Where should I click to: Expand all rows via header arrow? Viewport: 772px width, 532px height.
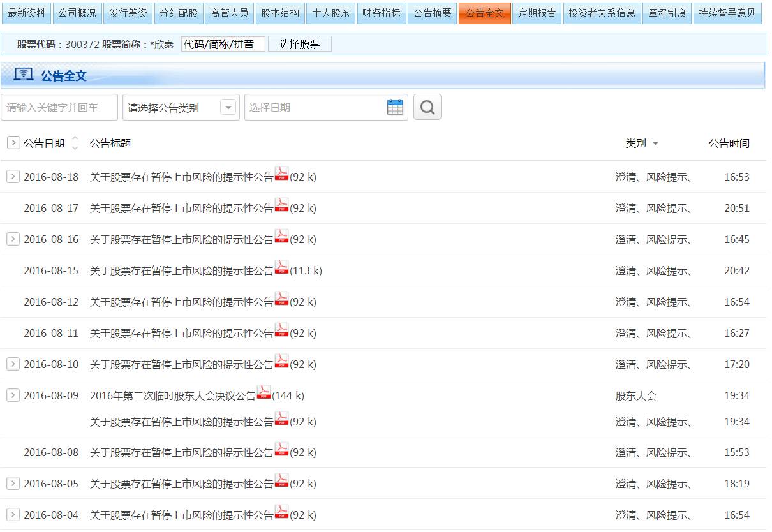click(x=13, y=143)
